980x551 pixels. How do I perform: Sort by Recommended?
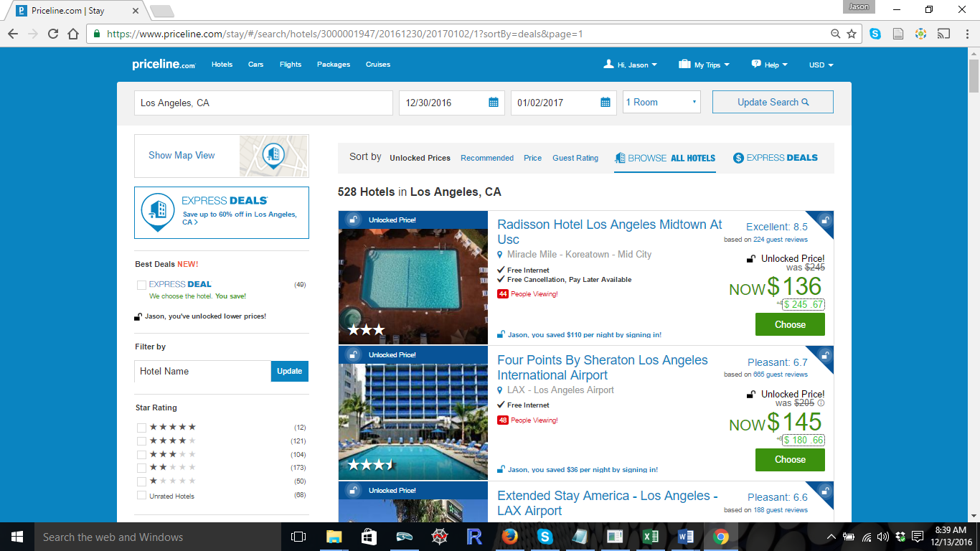point(487,158)
